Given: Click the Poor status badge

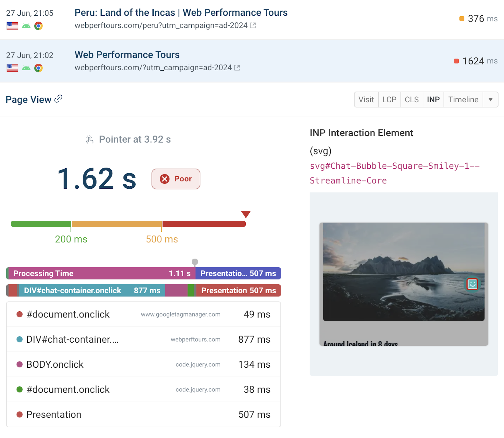Looking at the screenshot, I should pyautogui.click(x=176, y=179).
